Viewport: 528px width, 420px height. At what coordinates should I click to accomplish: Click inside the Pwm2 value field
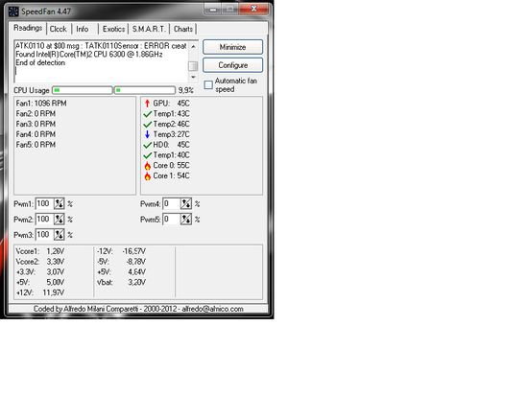[x=45, y=220]
